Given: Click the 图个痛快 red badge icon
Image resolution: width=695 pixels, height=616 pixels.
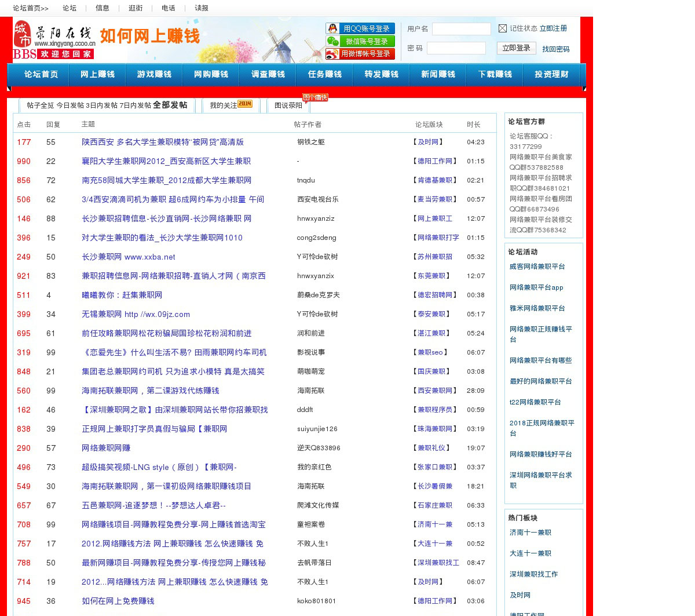Looking at the screenshot, I should (x=315, y=97).
